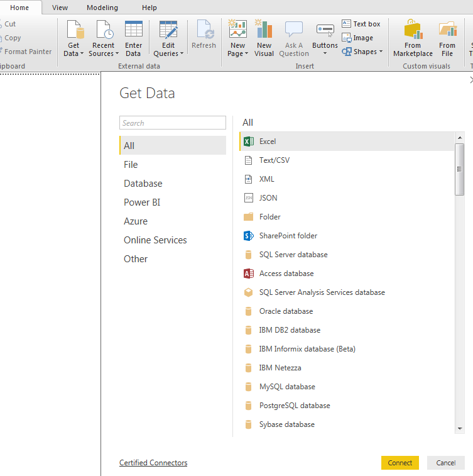This screenshot has height=476, width=473.
Task: Filter connectors by Database category
Action: (x=173, y=184)
